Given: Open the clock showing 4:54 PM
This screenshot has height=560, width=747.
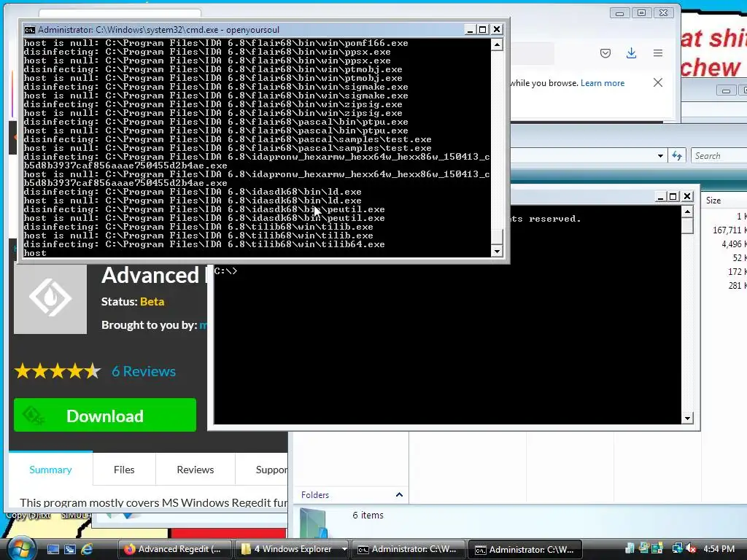Looking at the screenshot, I should pyautogui.click(x=719, y=549).
